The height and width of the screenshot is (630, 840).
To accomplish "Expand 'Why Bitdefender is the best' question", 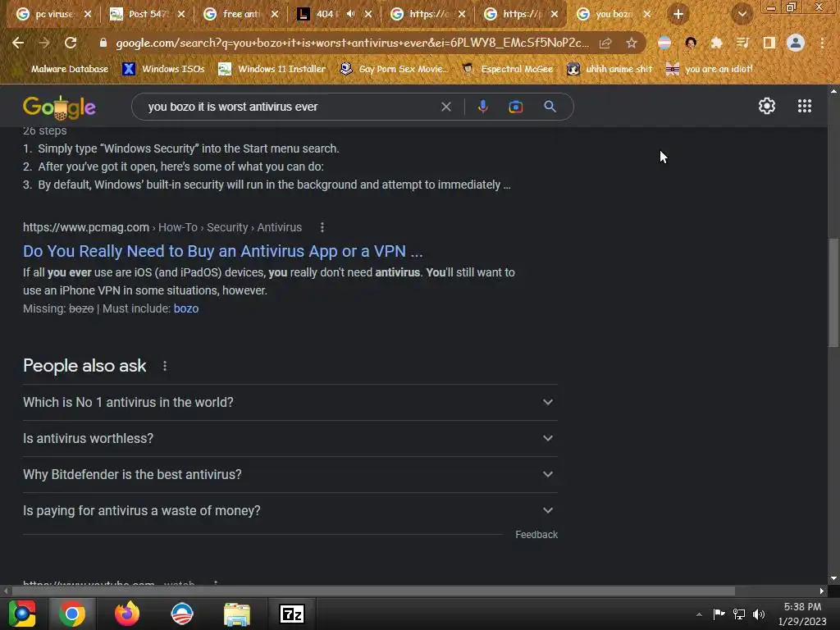I will click(290, 475).
